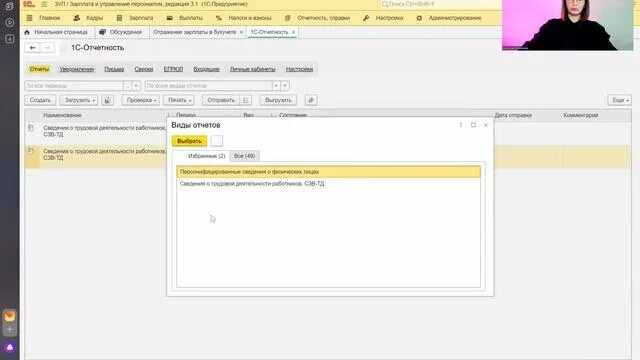Open the mail app icon in sidebar
Viewport: 640px width, 360px height.
tap(9, 316)
